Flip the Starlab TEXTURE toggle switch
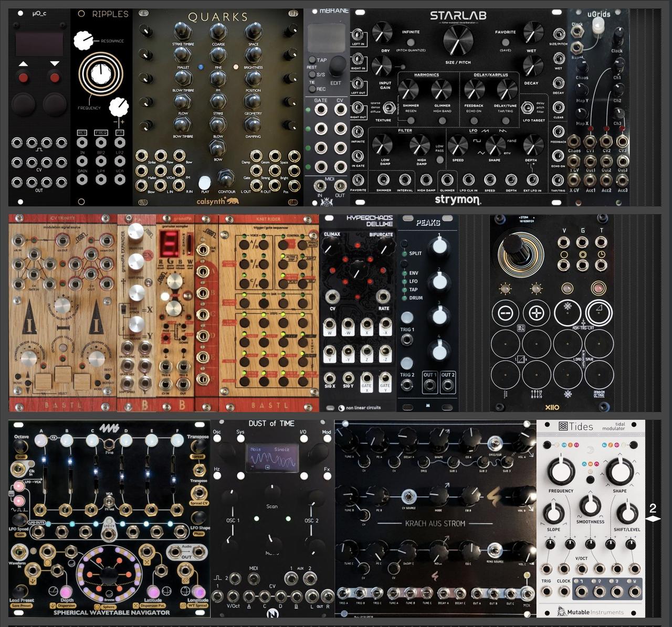 pos(388,108)
